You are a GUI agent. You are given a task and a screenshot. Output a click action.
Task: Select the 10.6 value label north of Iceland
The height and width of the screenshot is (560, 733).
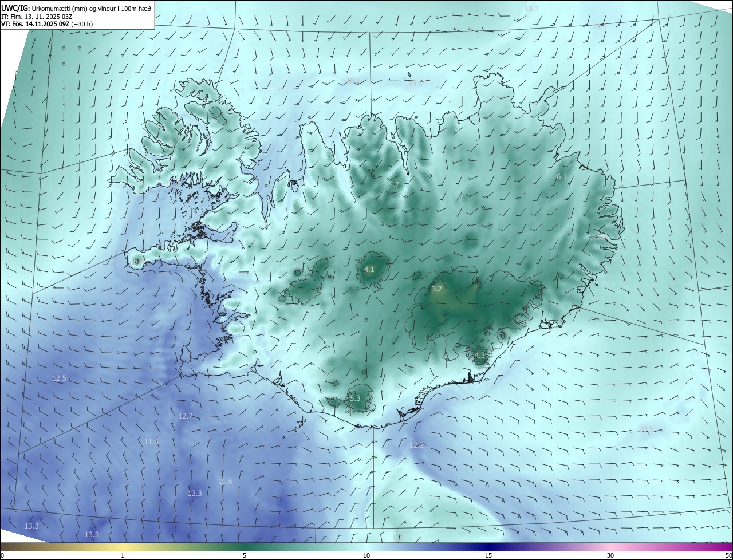353,81
